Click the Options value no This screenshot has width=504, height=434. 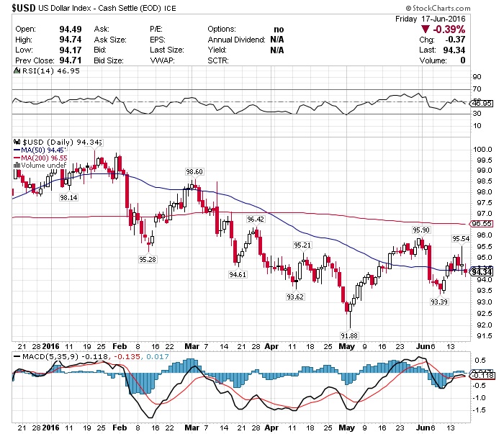(x=279, y=30)
